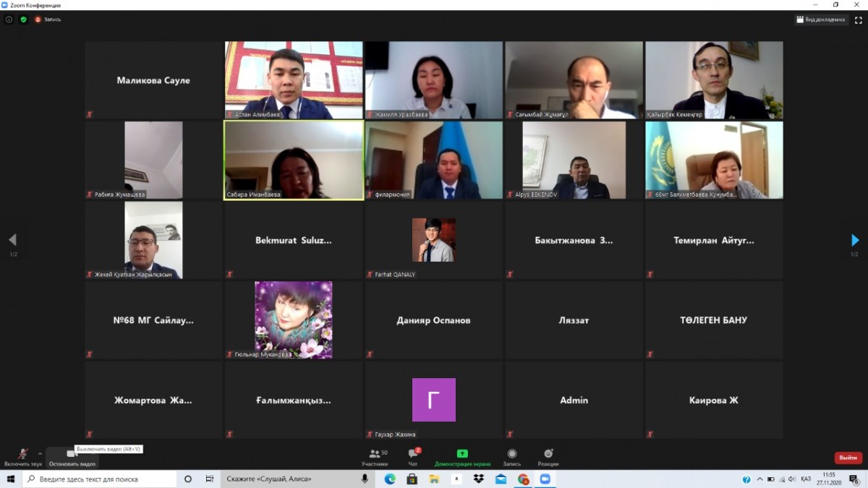This screenshot has width=868, height=488.
Task: Go to previous page of participants (left arrow)
Action: pos(12,240)
